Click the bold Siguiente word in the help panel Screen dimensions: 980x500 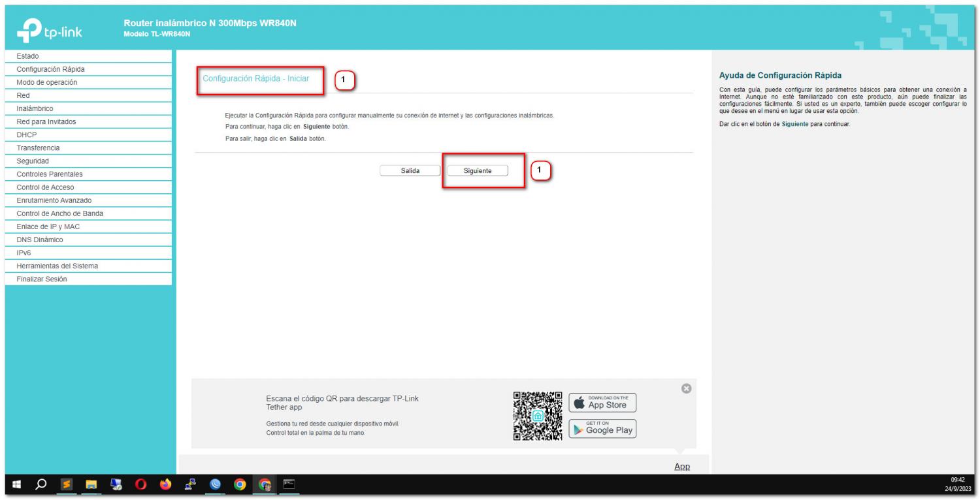[795, 124]
